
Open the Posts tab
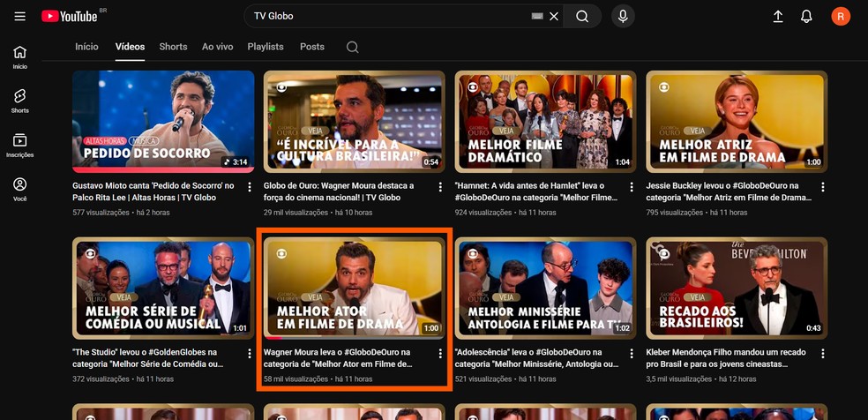tap(312, 47)
